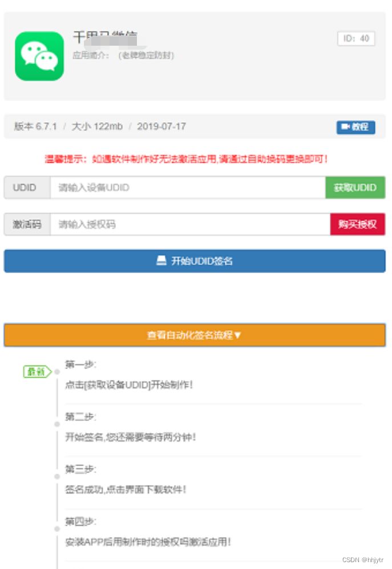Select text 点击[获取设备UDID]开始制作!

(x=128, y=384)
